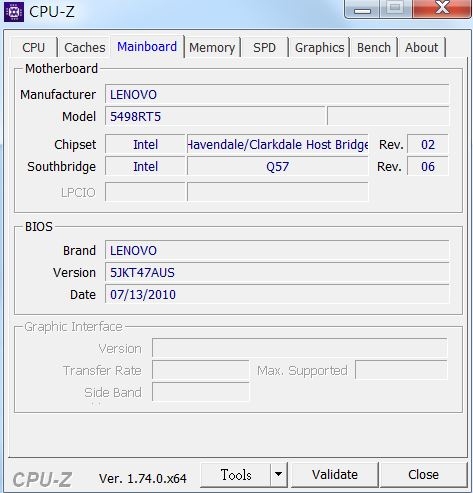This screenshot has height=493, width=473.
Task: Click the Southbridge Q57 field
Action: pos(278,166)
